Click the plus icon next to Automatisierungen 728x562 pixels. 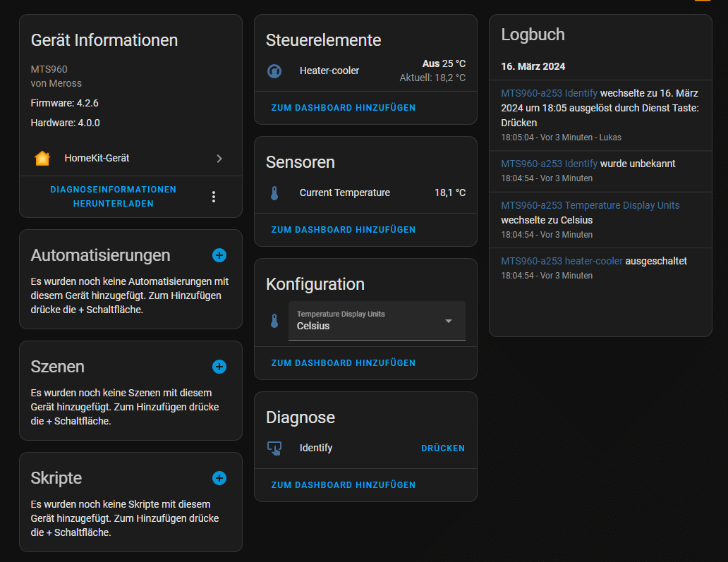tap(219, 255)
